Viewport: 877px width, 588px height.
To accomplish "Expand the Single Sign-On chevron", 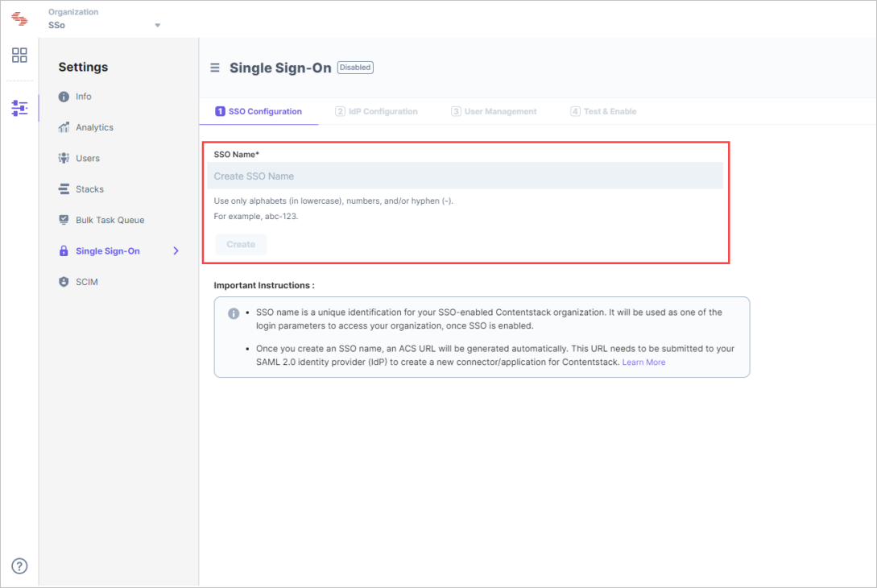I will pyautogui.click(x=176, y=251).
